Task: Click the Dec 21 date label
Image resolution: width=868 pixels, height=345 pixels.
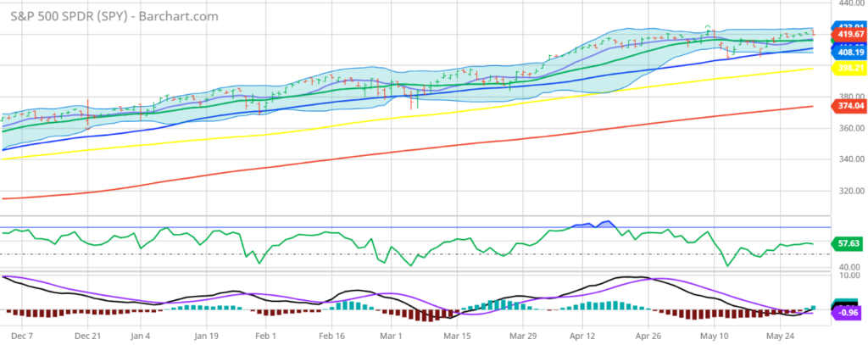Action: point(87,336)
